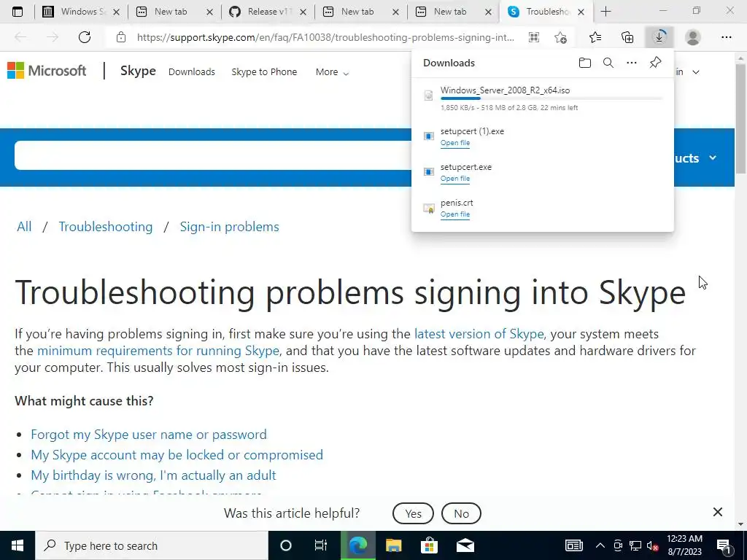Click the taskbar search box
The height and width of the screenshot is (560, 747).
152,545
